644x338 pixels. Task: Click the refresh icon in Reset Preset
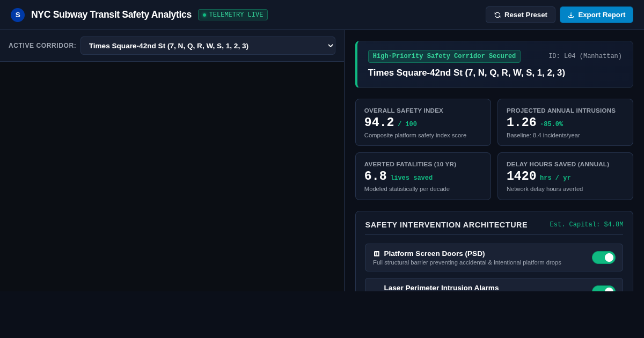coord(497,15)
